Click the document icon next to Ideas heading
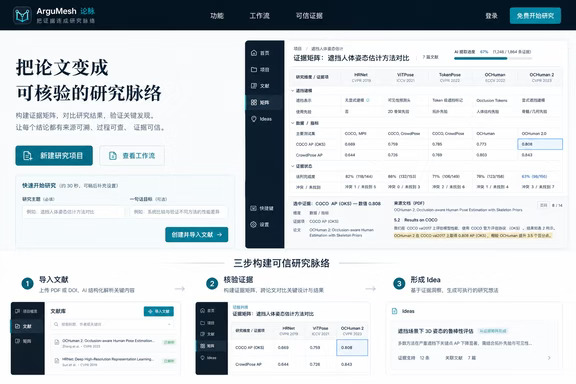The height and width of the screenshot is (384, 576). [x=395, y=311]
